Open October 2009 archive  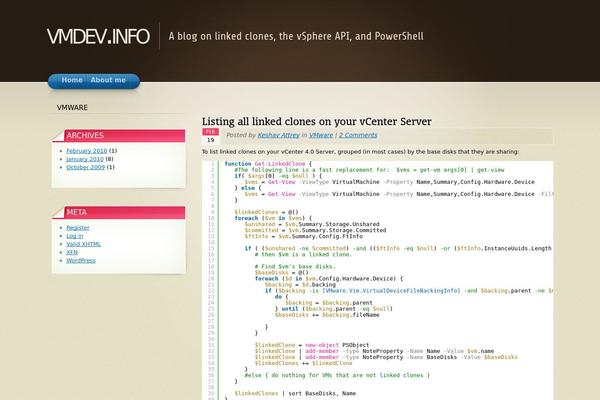(85, 167)
